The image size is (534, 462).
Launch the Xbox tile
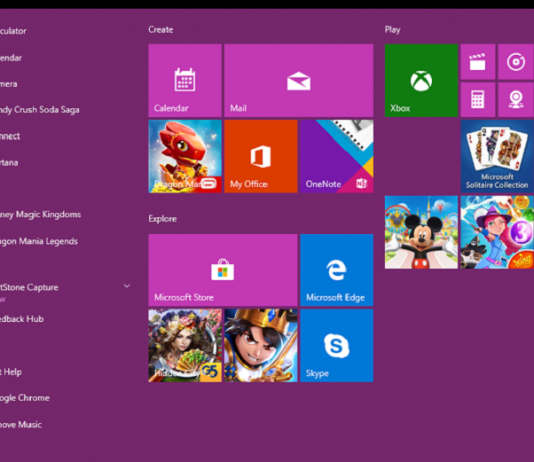pyautogui.click(x=421, y=80)
